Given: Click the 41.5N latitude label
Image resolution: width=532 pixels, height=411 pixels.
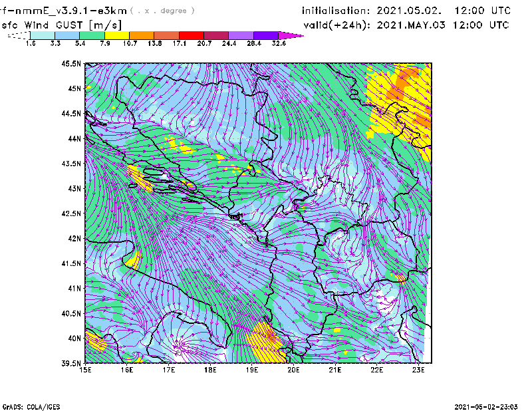Looking at the screenshot, I should [71, 263].
